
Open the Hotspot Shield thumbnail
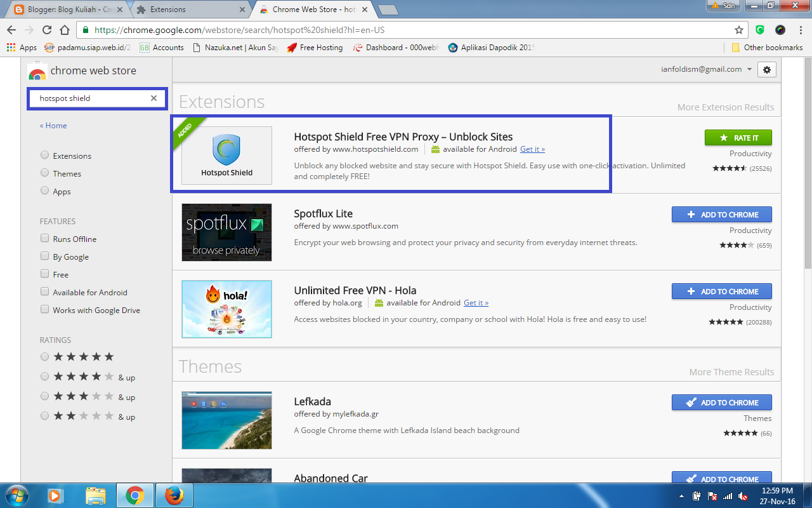click(226, 156)
